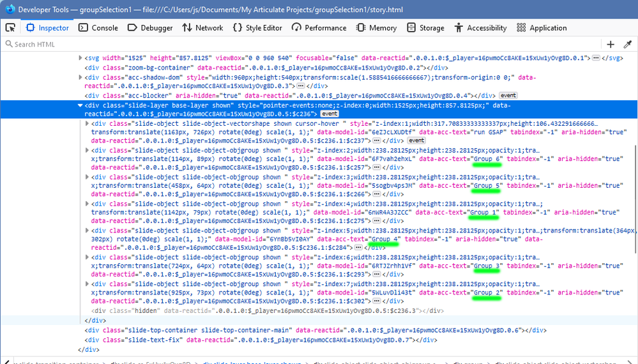The height and width of the screenshot is (364, 638).
Task: Activate the element picker icon
Action: tap(11, 27)
